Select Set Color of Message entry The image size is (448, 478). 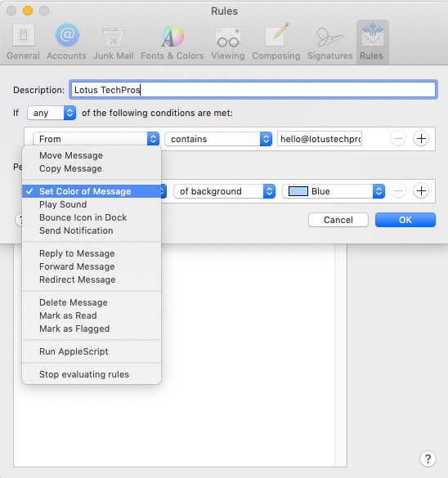(92, 191)
